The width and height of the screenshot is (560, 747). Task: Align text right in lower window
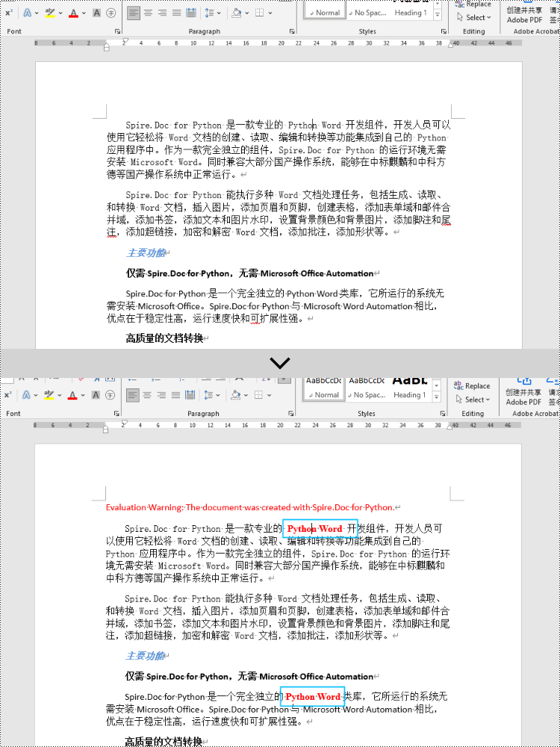[161, 395]
